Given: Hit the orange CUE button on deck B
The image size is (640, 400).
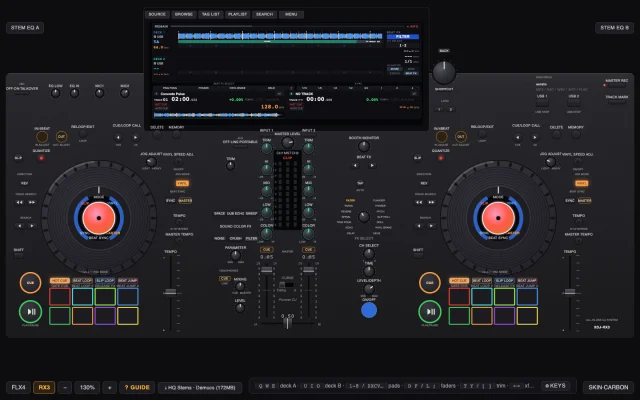Looking at the screenshot, I should point(430,282).
